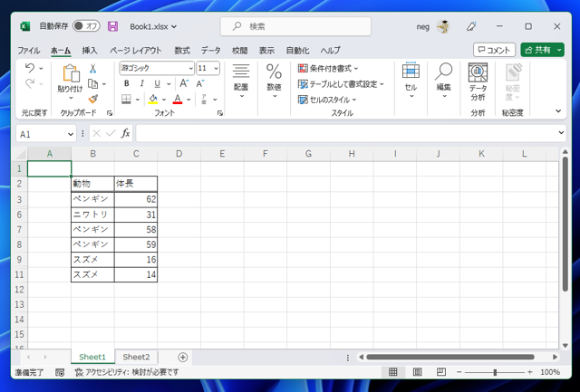The width and height of the screenshot is (580, 392).
Task: Click the データ分析 data analysis icon
Action: (478, 82)
